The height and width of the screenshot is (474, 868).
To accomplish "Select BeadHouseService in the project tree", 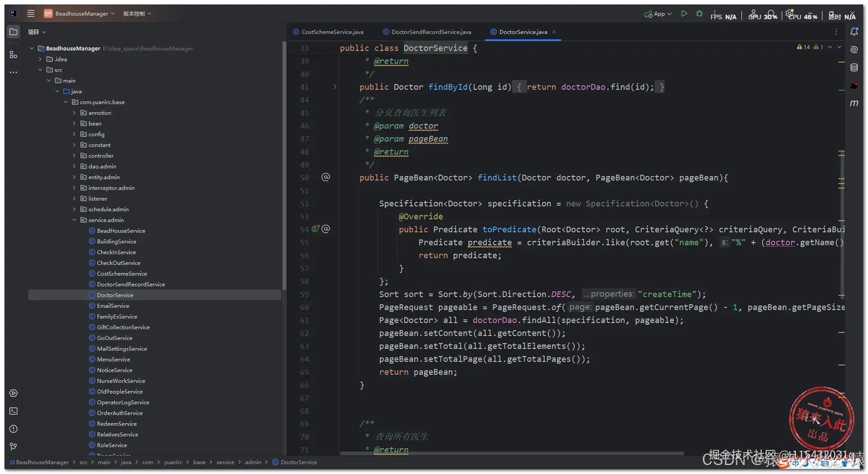I will [x=121, y=231].
